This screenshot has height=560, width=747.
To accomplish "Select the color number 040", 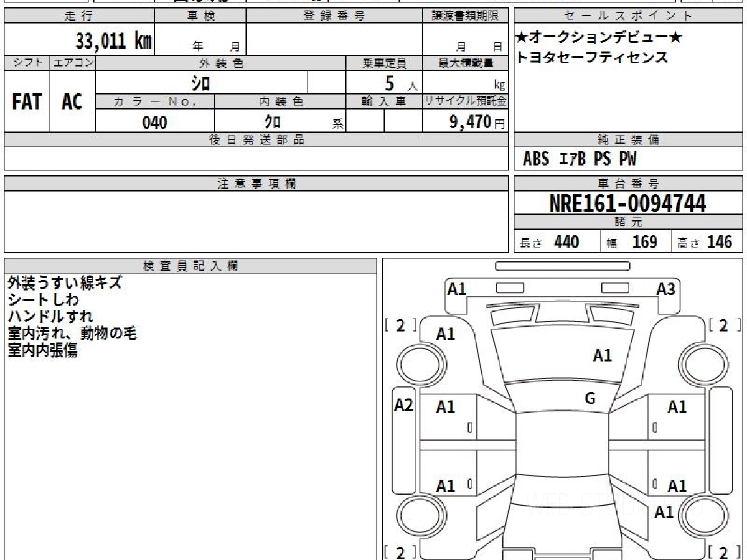I will pos(155,122).
